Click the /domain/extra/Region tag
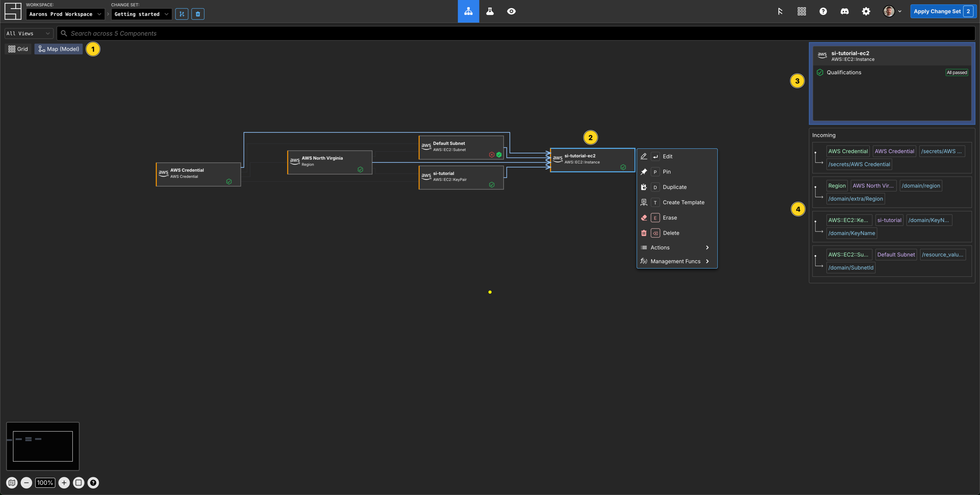Image resolution: width=980 pixels, height=495 pixels. (856, 198)
